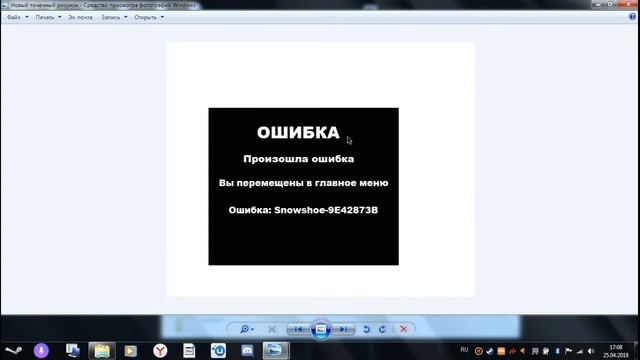Expand the Файл dropdown arrow
Image resolution: width=640 pixels, height=360 pixels.
(x=27, y=17)
